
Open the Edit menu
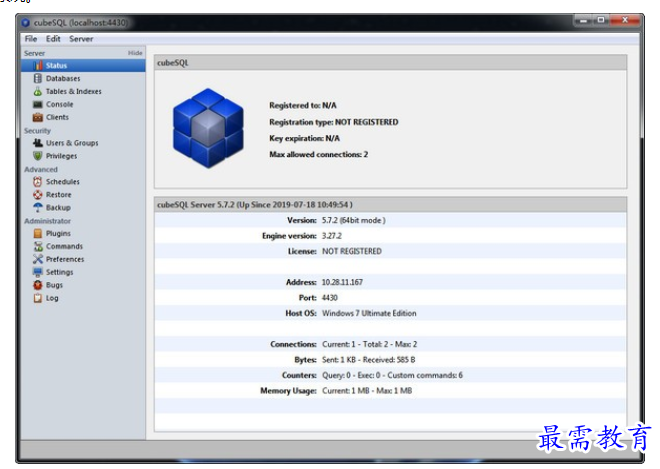click(x=53, y=39)
